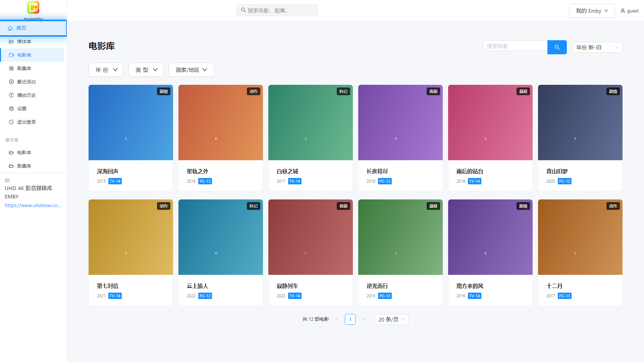
Task: Click the 云上旅人 title
Action: click(198, 286)
